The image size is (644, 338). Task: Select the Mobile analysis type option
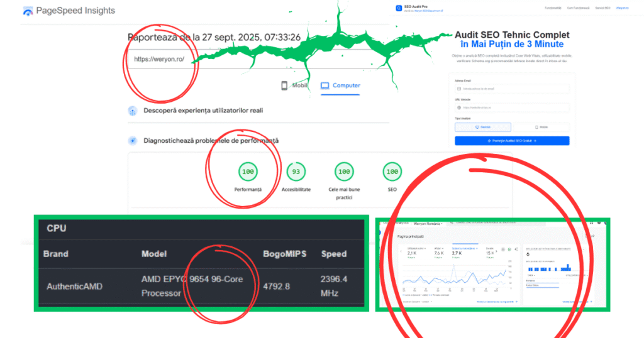click(x=540, y=127)
